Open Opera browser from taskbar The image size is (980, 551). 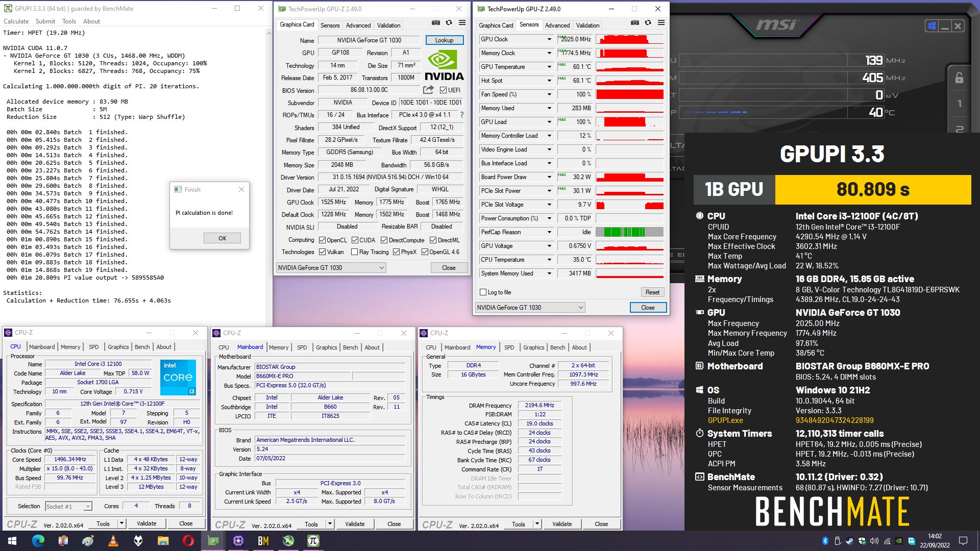click(x=188, y=541)
